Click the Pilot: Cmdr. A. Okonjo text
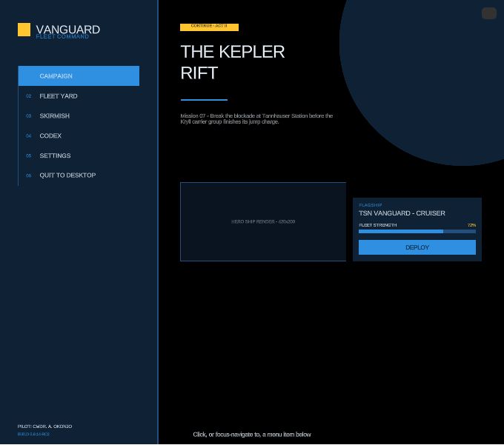This screenshot has height=445, width=504. pos(44,426)
